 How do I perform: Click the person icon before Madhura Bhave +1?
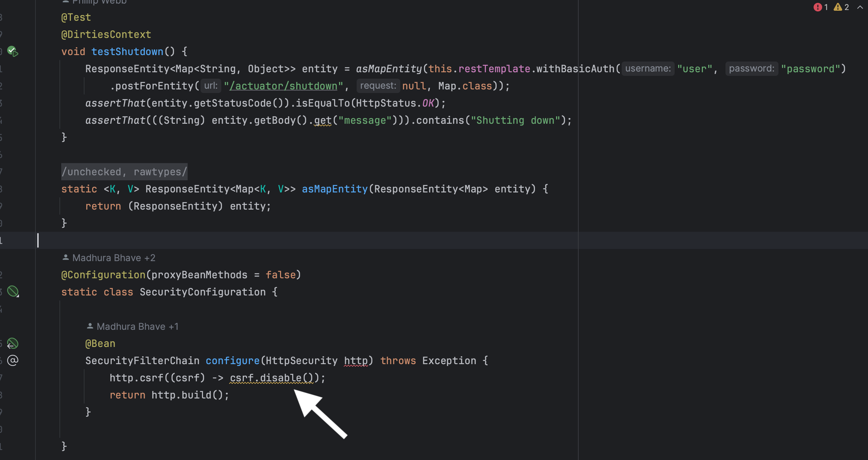click(90, 326)
